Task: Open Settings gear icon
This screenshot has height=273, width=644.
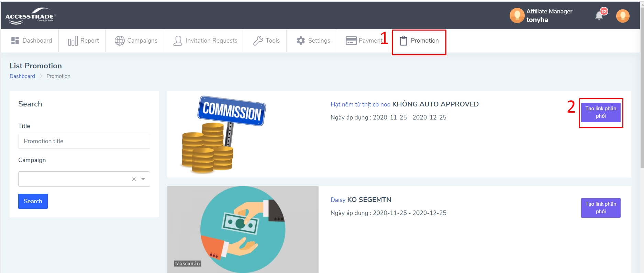Action: 301,41
